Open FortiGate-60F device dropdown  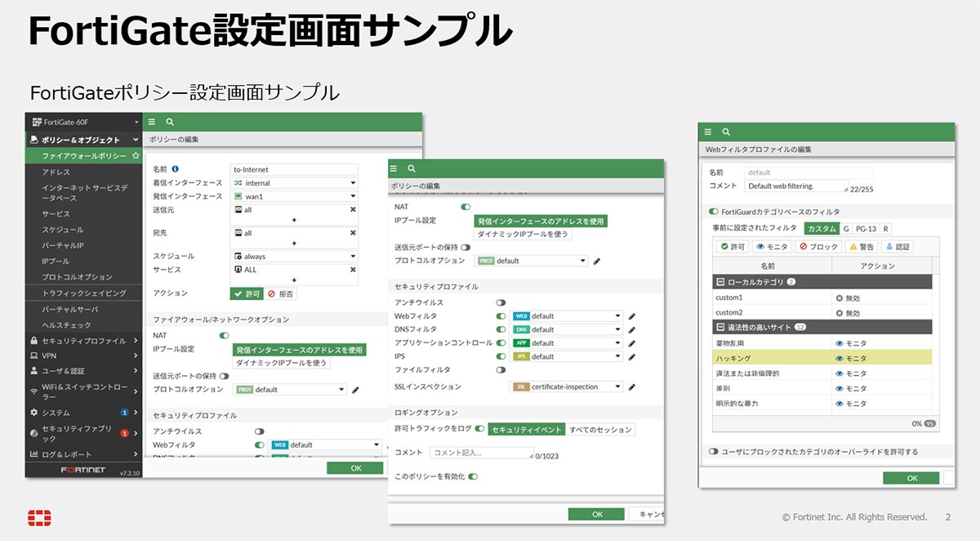[x=83, y=122]
